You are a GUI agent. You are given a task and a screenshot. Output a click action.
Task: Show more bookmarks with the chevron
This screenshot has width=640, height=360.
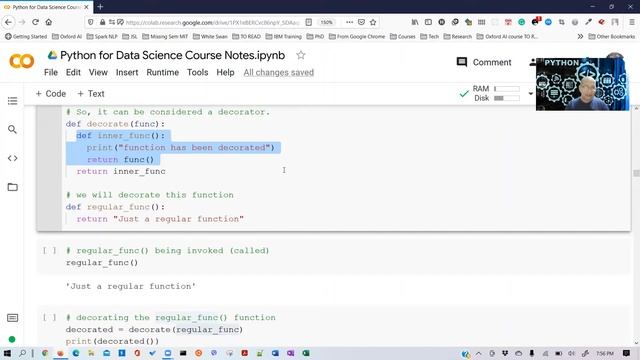(580, 36)
